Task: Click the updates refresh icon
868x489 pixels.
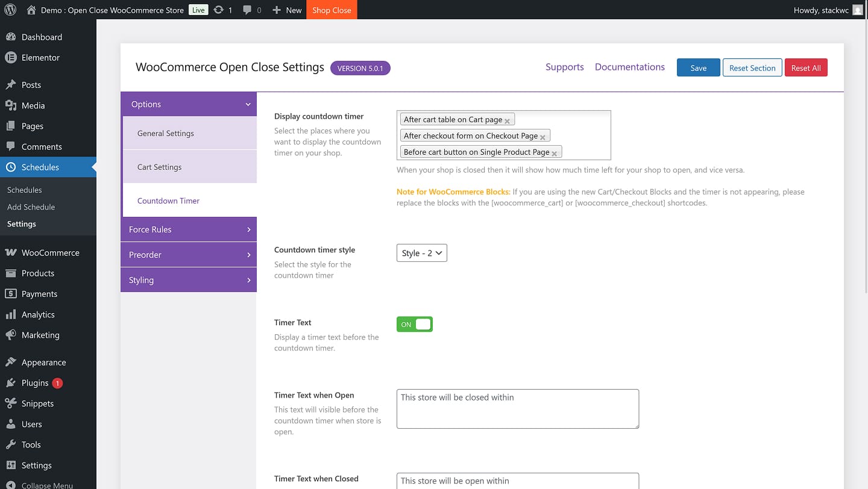Action: click(218, 10)
